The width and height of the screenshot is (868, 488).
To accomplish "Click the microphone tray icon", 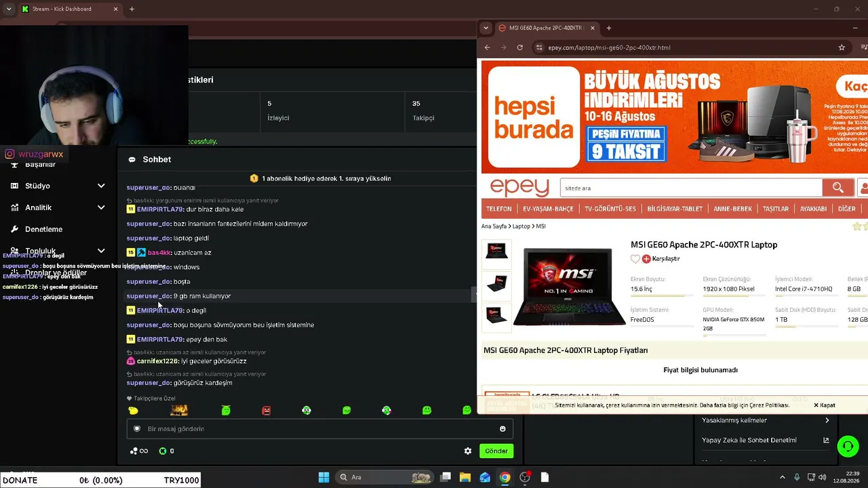I will pos(797,477).
